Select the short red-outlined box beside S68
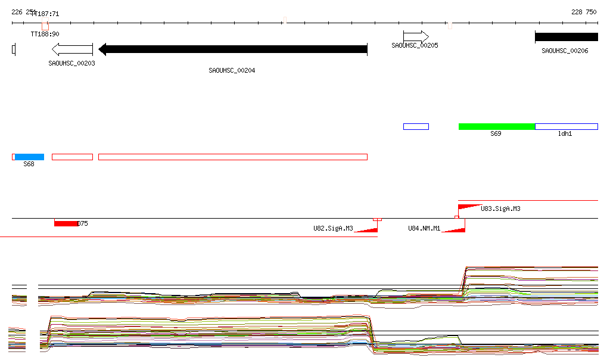Viewport: 610px width, 364px height. click(x=72, y=157)
